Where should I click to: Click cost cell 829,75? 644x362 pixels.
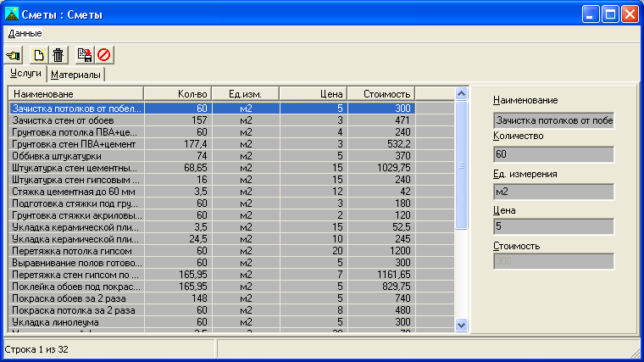pyautogui.click(x=381, y=287)
